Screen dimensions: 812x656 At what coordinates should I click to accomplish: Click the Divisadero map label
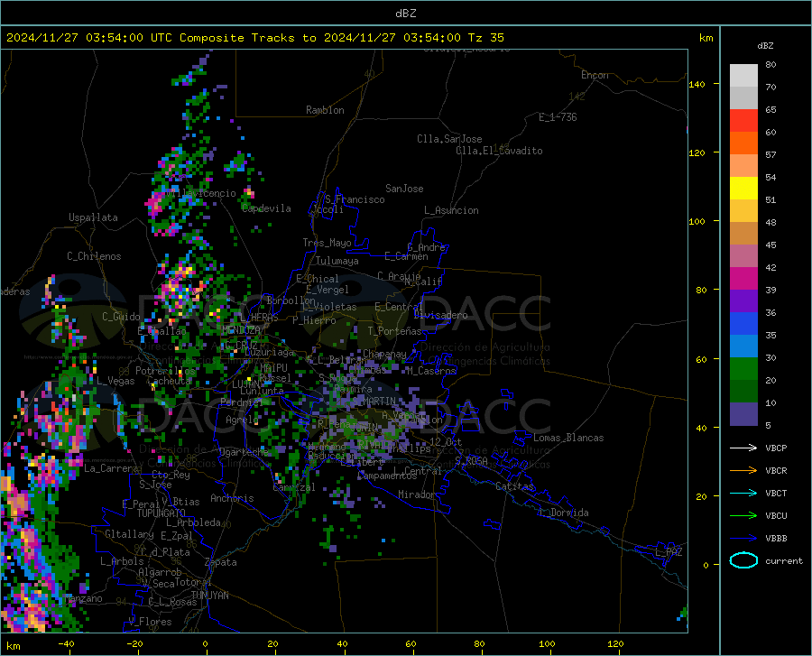(440, 315)
